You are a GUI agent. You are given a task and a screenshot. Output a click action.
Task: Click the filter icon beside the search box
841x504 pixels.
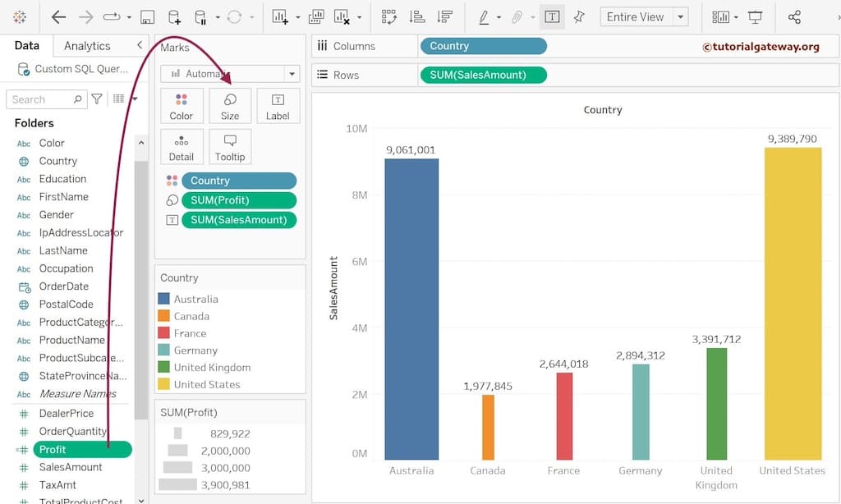tap(97, 98)
